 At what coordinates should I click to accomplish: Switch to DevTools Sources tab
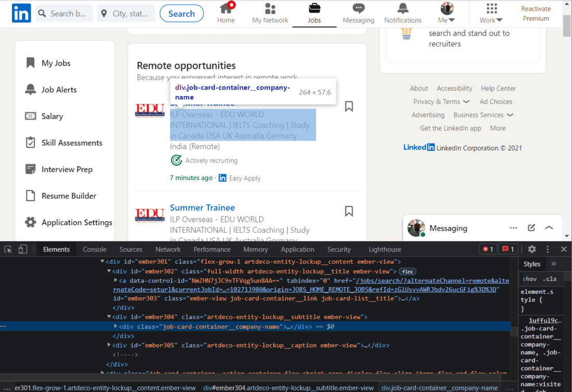coord(131,249)
